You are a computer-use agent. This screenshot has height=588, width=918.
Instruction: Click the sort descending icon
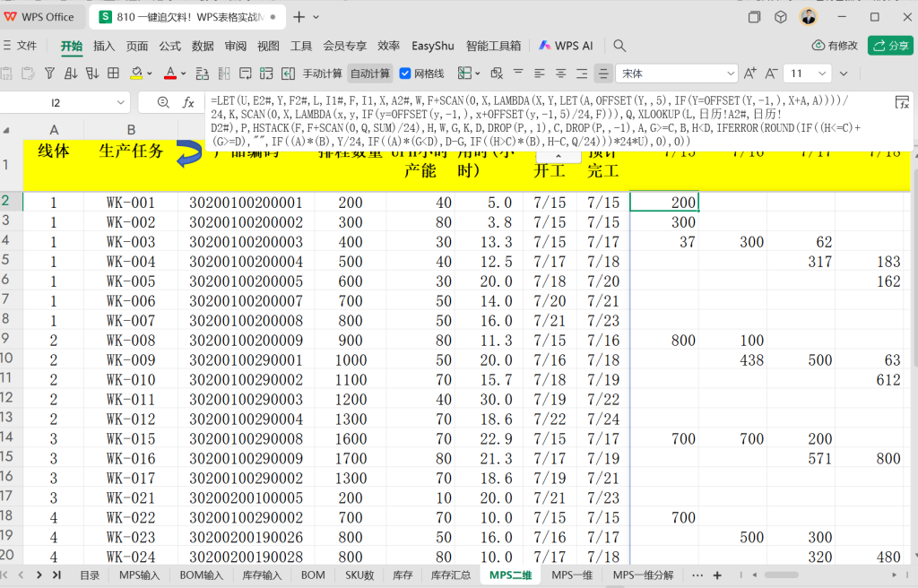click(x=92, y=73)
